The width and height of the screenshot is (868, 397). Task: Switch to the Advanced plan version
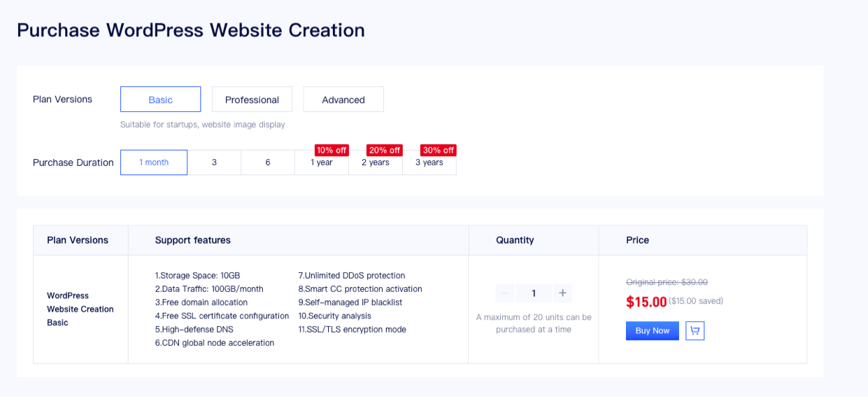click(343, 99)
